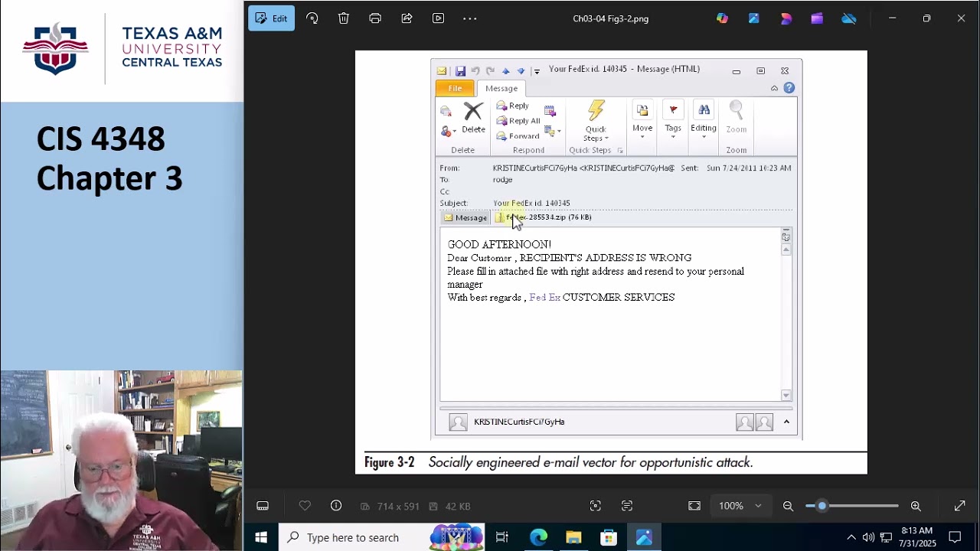This screenshot has height=551, width=980.
Task: Open the 100% zoom level dropdown
Action: [x=740, y=506]
